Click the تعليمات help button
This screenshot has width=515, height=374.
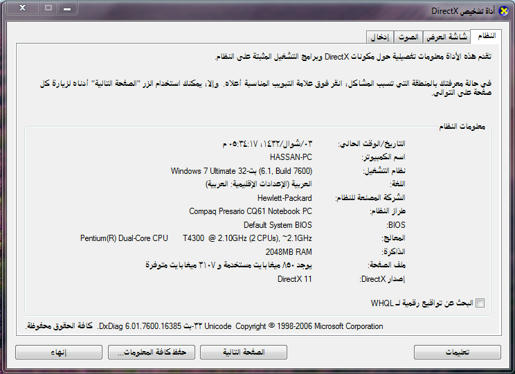click(457, 352)
